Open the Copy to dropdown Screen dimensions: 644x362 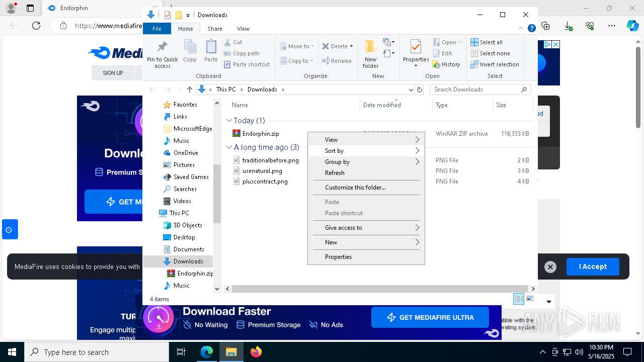[296, 61]
